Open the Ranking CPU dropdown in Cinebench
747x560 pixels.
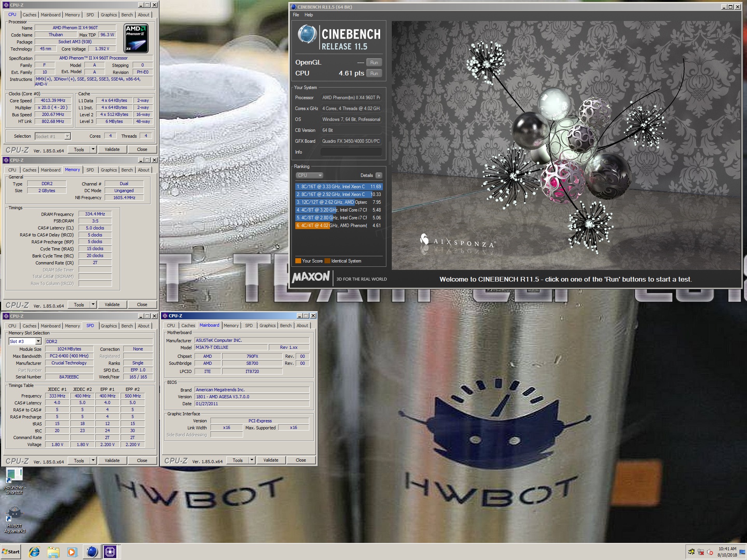coord(309,175)
